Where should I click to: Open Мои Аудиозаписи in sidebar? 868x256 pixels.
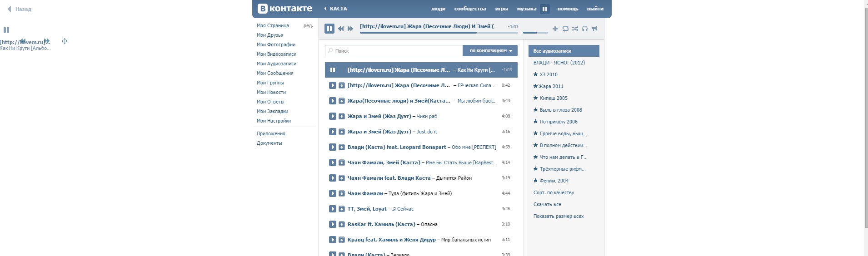(x=276, y=64)
